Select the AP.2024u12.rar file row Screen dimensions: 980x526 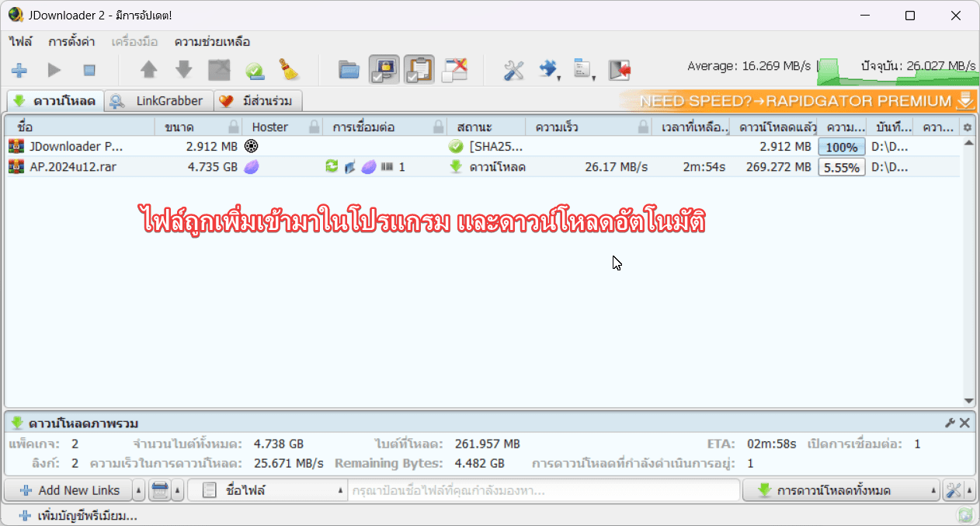pyautogui.click(x=483, y=166)
